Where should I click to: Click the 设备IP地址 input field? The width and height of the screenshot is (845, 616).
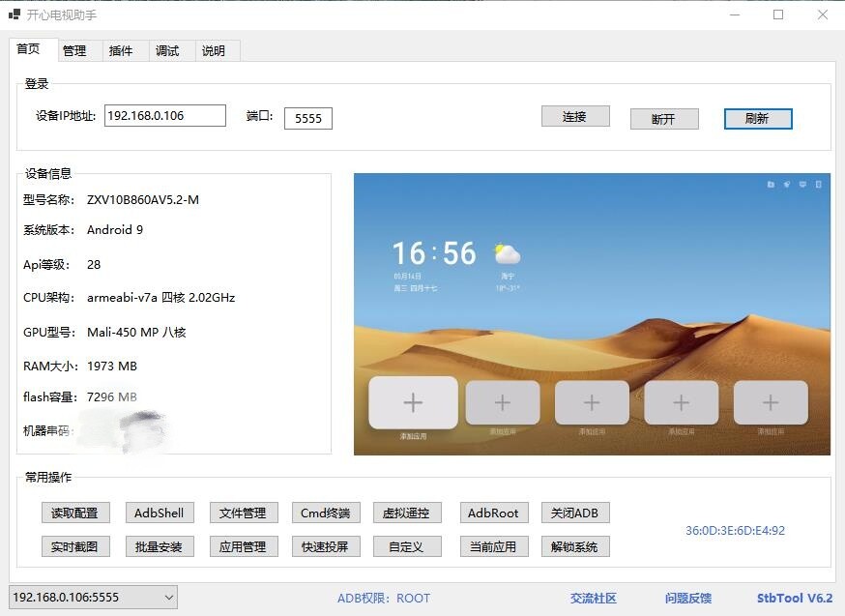pyautogui.click(x=165, y=116)
